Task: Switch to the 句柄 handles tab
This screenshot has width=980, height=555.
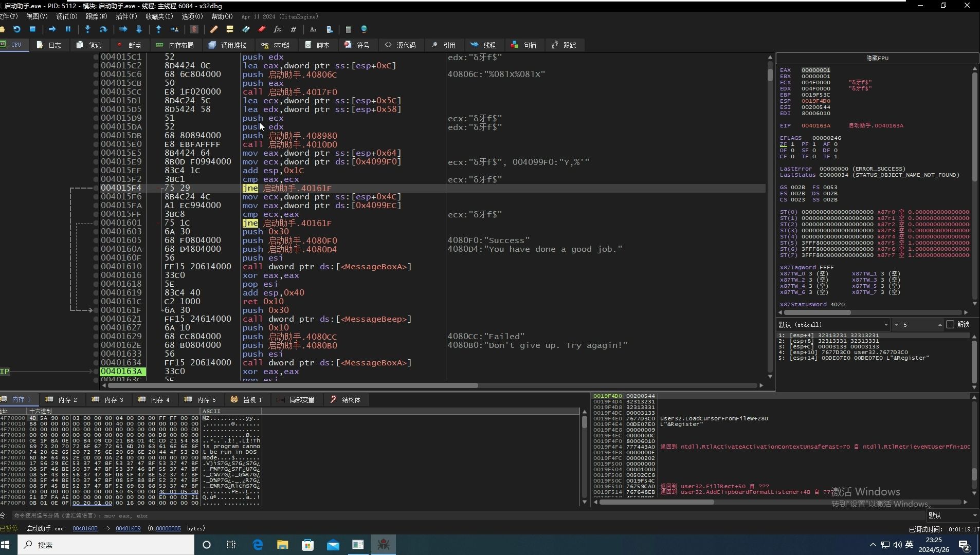Action: pyautogui.click(x=523, y=45)
